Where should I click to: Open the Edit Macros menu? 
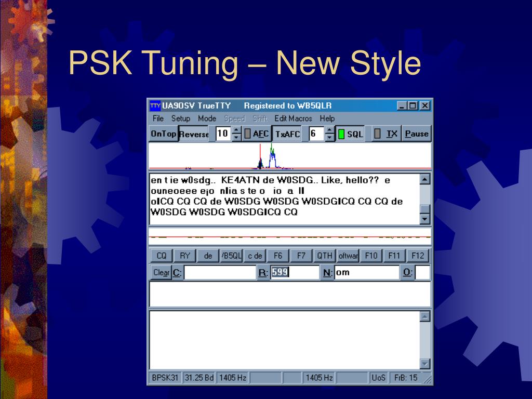coord(293,118)
